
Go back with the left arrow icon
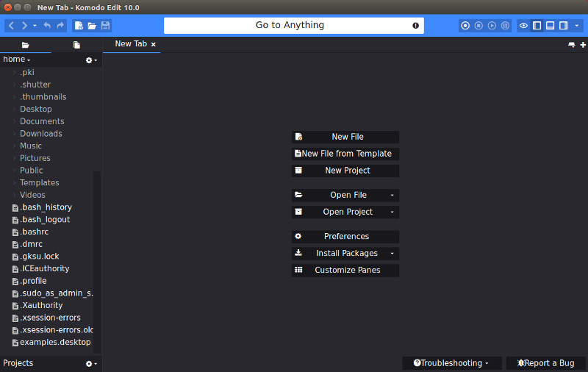11,26
